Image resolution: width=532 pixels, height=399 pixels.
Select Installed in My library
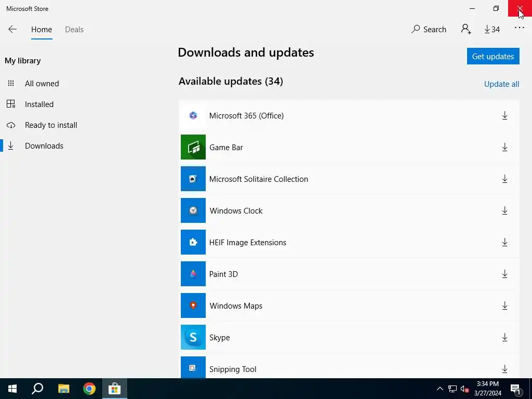pos(39,104)
